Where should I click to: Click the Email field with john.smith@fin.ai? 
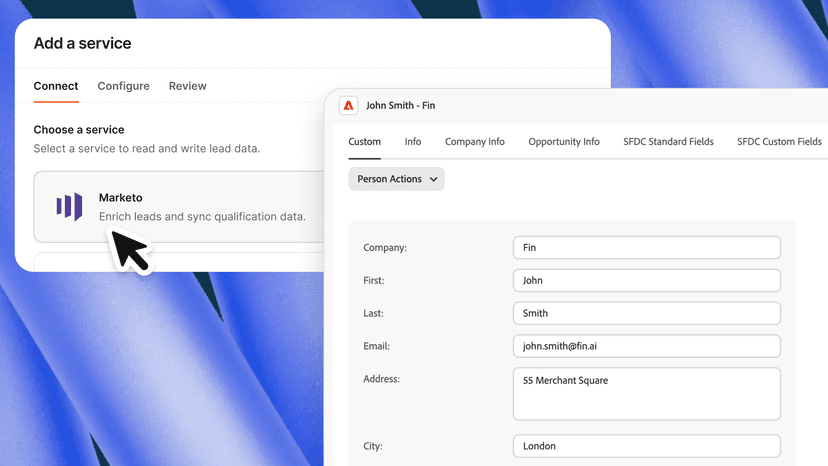click(x=647, y=346)
